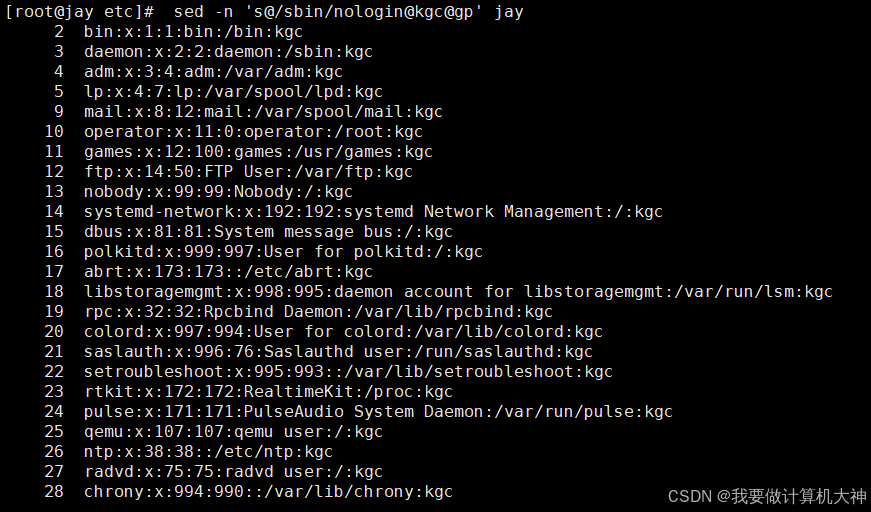Click the adm:x:3:4 line text
The width and height of the screenshot is (871, 512).
pos(213,72)
